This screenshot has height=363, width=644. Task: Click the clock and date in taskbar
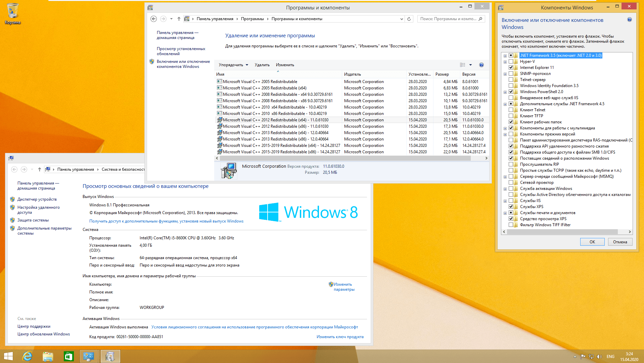tap(629, 357)
